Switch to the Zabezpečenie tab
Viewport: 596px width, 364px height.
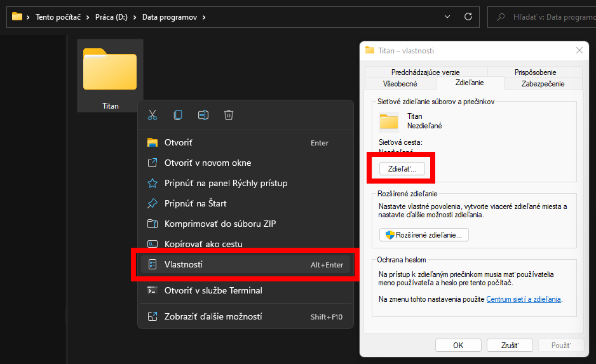[542, 83]
